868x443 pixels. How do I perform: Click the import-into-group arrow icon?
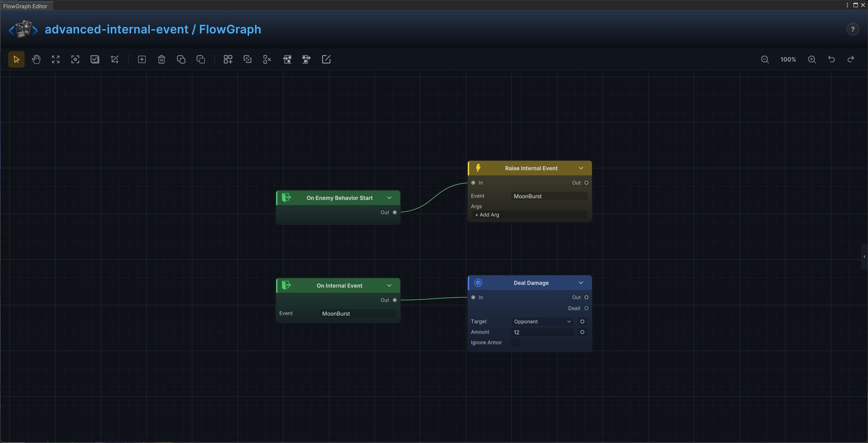[287, 59]
